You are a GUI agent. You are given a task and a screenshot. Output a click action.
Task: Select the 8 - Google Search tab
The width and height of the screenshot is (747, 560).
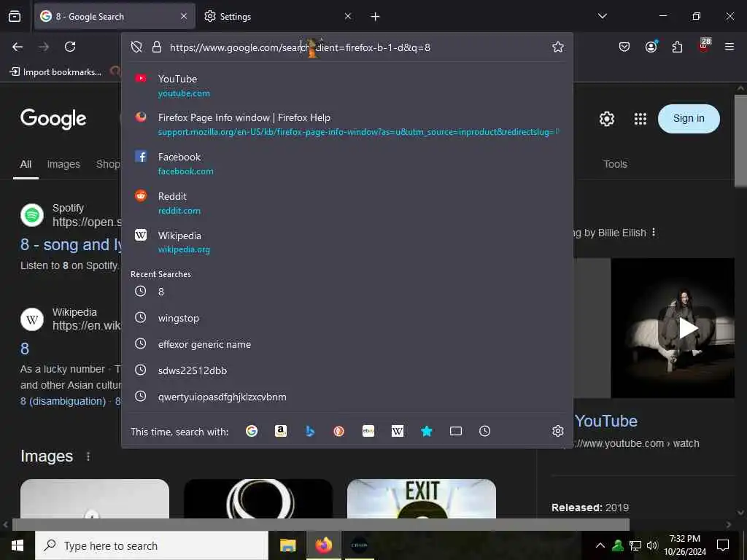[115, 17]
